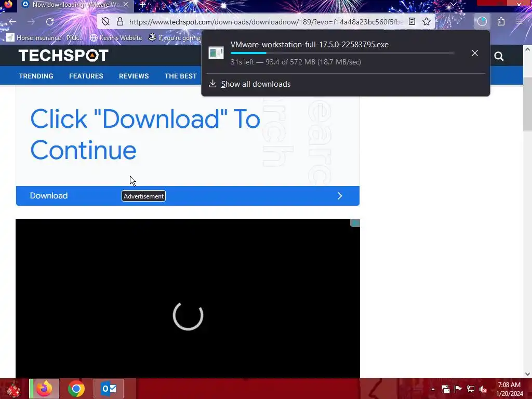Click the black video player area

188,299
